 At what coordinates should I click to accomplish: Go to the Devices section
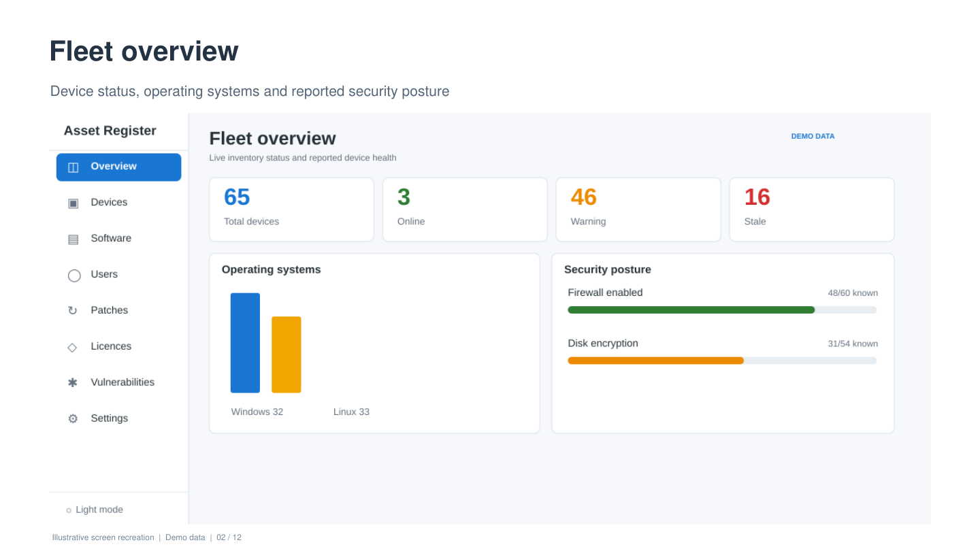click(118, 203)
